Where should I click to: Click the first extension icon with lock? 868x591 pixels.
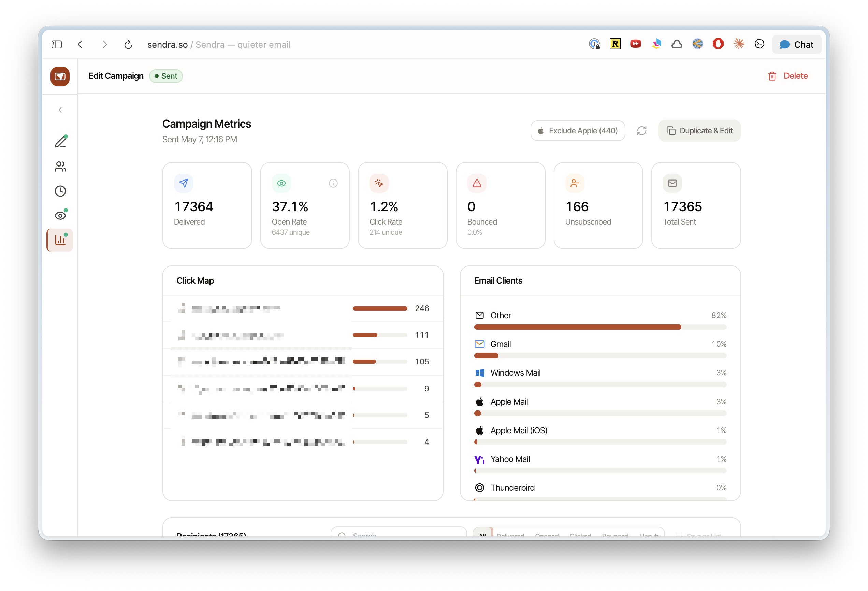pos(594,44)
